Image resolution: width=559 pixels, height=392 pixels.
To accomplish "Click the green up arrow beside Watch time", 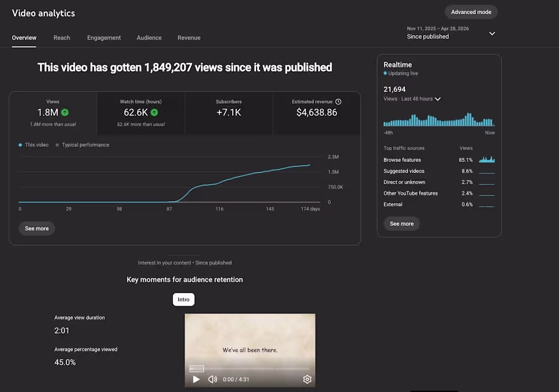I will [154, 112].
